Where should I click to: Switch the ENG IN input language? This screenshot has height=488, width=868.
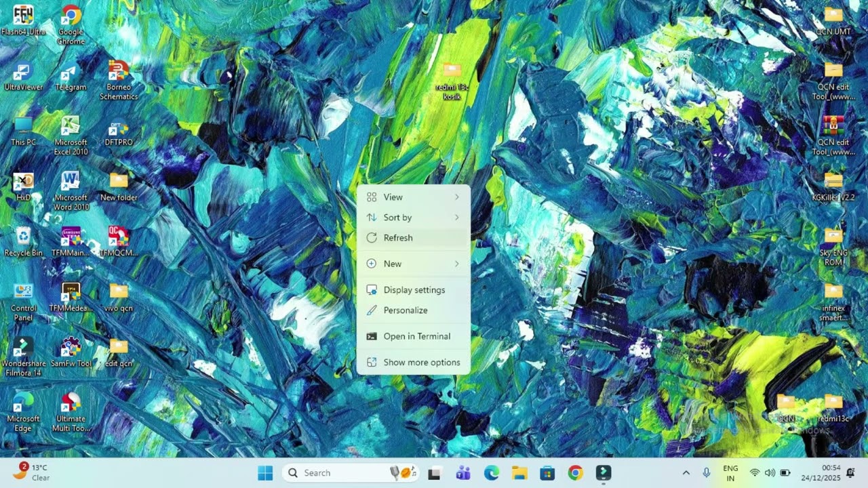[x=730, y=473]
